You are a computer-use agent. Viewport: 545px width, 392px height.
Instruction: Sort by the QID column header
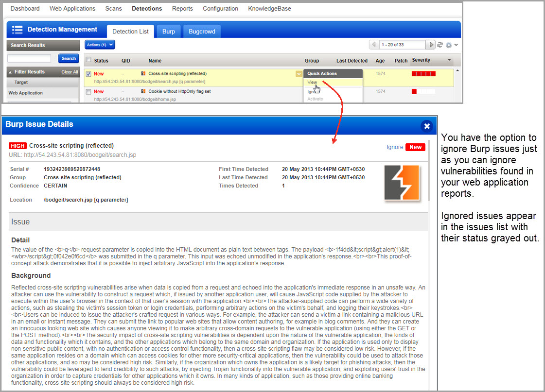126,61
